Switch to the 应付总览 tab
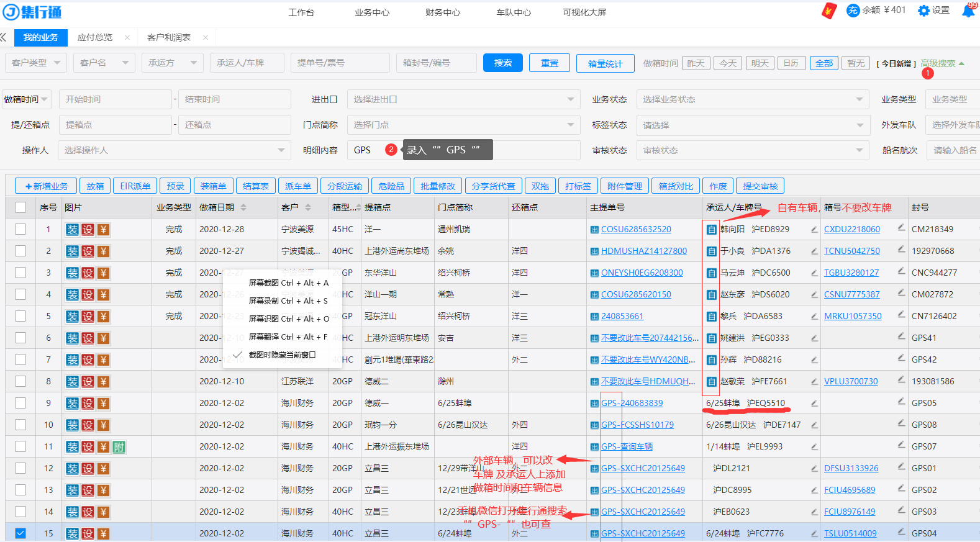Screen dimensions: 980x542 [x=94, y=37]
